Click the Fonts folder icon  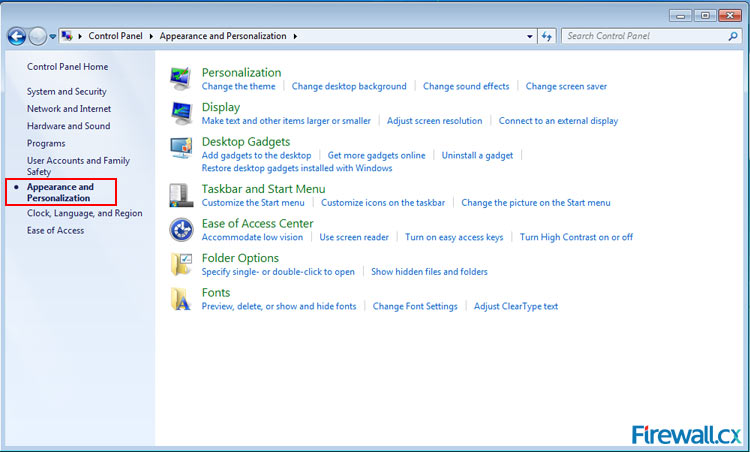point(181,299)
